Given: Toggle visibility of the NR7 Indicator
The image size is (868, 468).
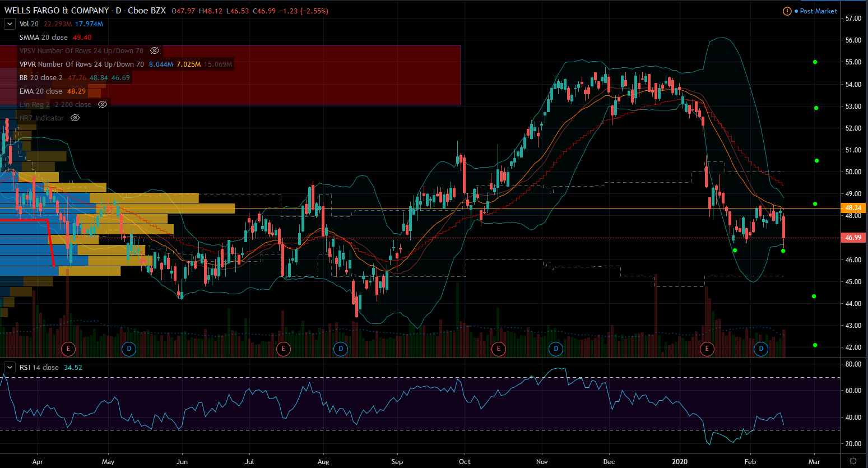Looking at the screenshot, I should [x=75, y=118].
